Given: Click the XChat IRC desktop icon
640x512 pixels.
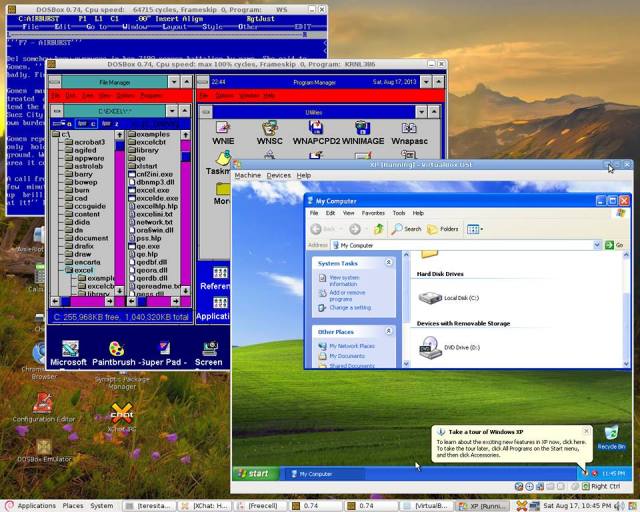Looking at the screenshot, I should pyautogui.click(x=121, y=412).
